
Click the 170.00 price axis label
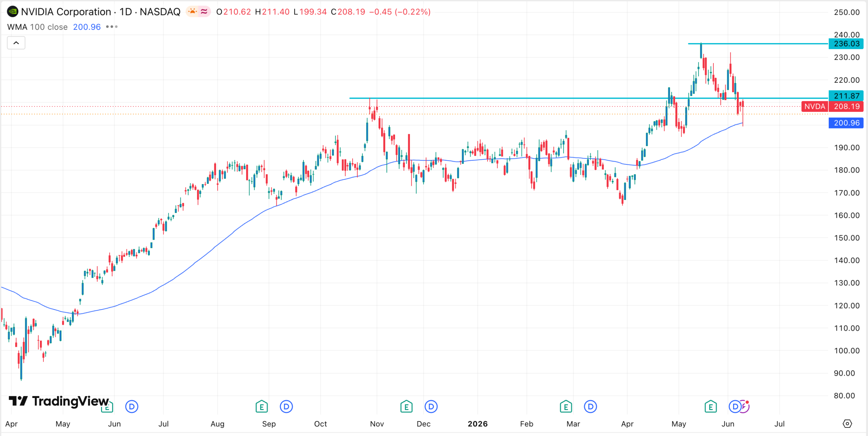pyautogui.click(x=847, y=193)
